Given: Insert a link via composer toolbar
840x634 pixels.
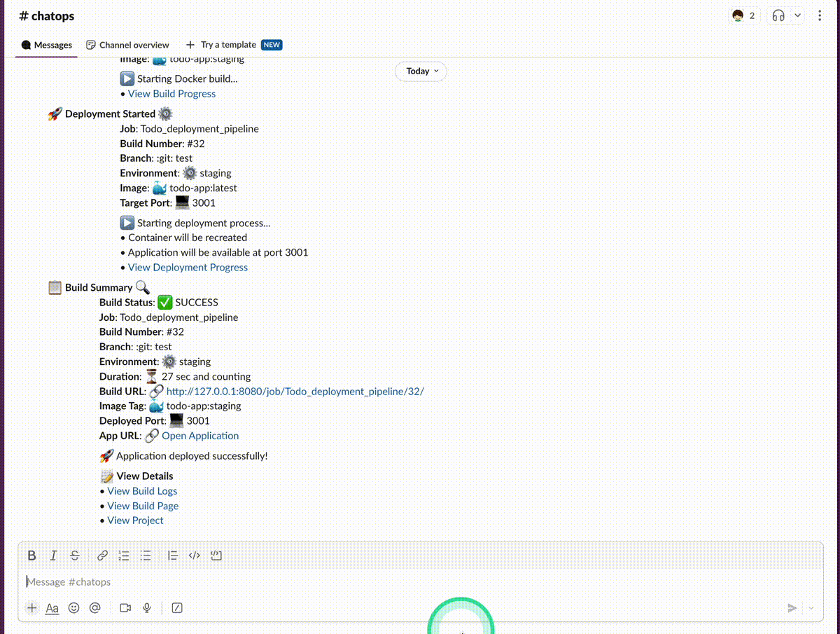Looking at the screenshot, I should [102, 556].
